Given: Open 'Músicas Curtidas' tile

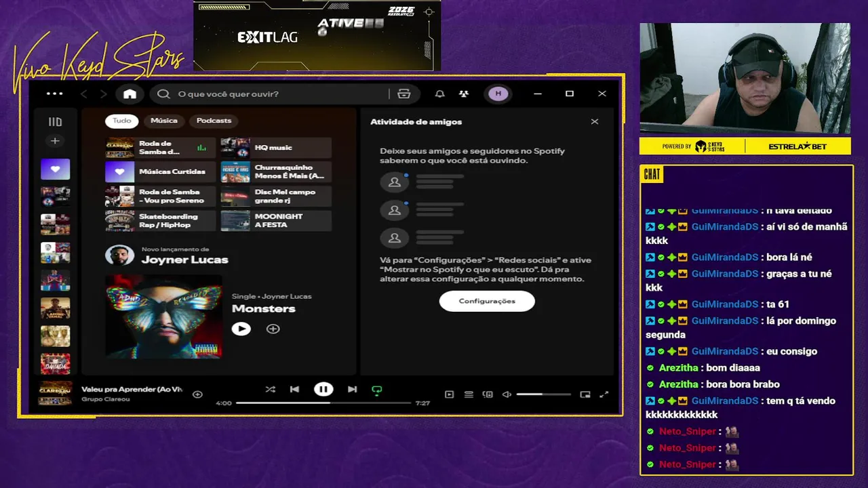Looking at the screenshot, I should coord(160,171).
